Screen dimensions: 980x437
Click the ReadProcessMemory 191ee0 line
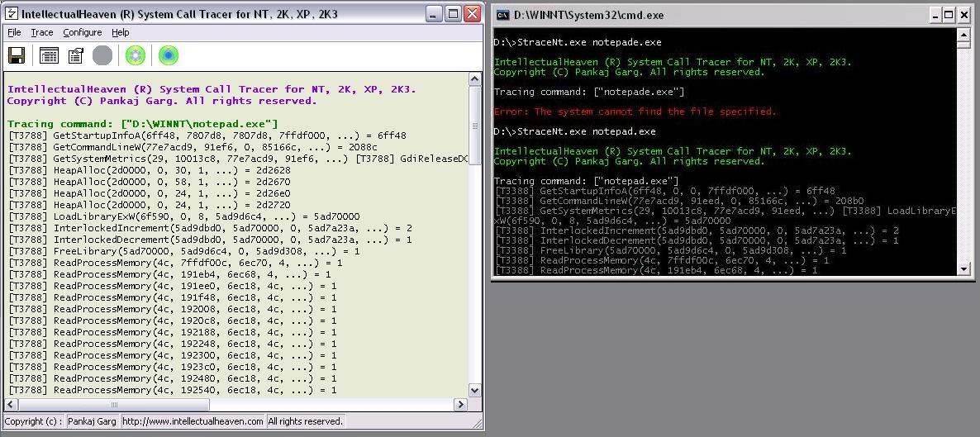[x=172, y=285]
